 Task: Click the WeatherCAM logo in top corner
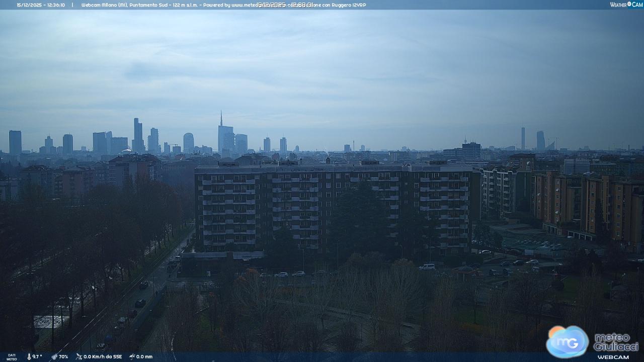pyautogui.click(x=626, y=5)
